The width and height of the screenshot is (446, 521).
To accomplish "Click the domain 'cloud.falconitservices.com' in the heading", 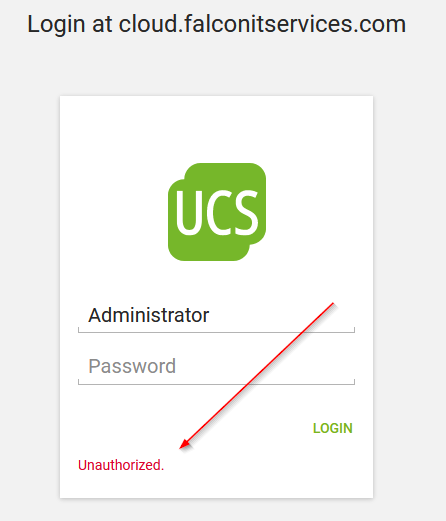I will coord(262,24).
